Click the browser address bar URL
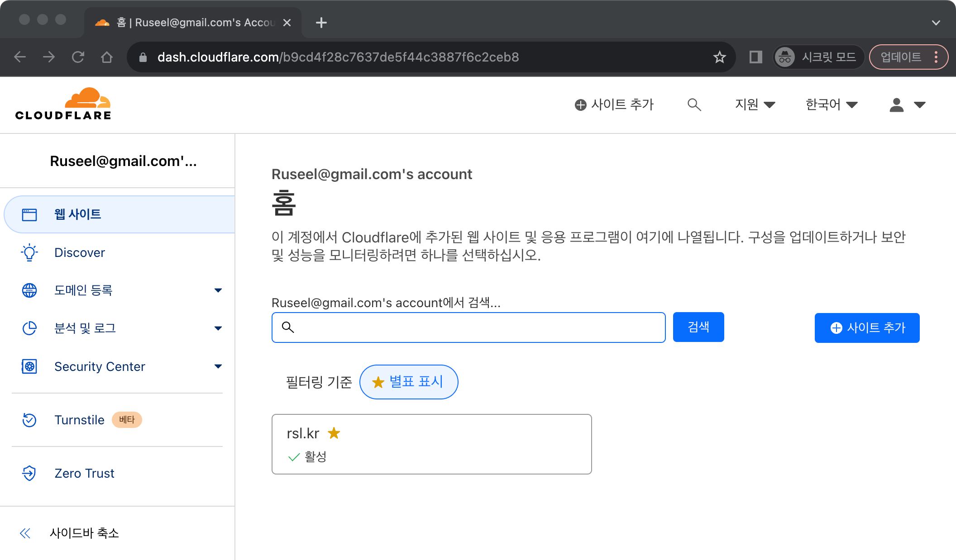The height and width of the screenshot is (560, 956). [x=338, y=57]
